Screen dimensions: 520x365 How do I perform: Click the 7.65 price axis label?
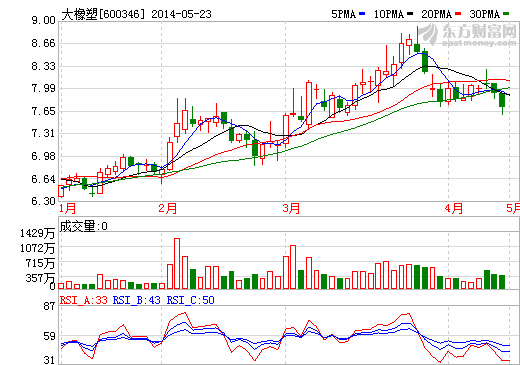(x=43, y=111)
